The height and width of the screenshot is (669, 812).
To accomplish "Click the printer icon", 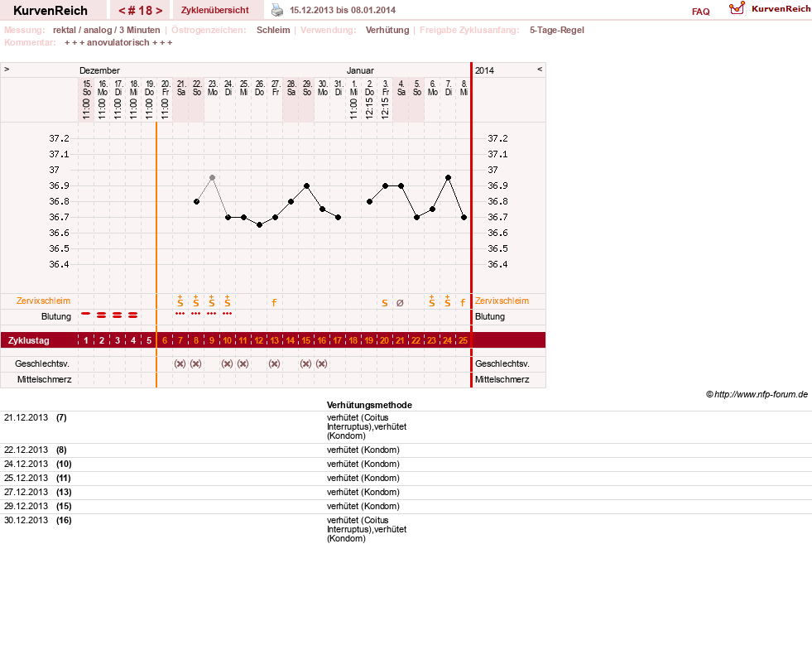I will [277, 10].
